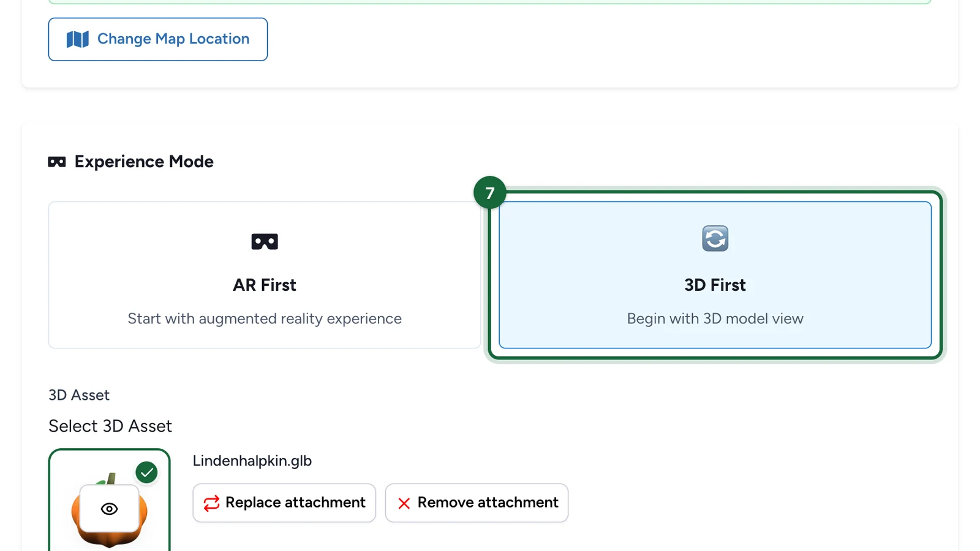Click 'Start with augmented reality experience' text
The image size is (980, 551).
coord(265,318)
